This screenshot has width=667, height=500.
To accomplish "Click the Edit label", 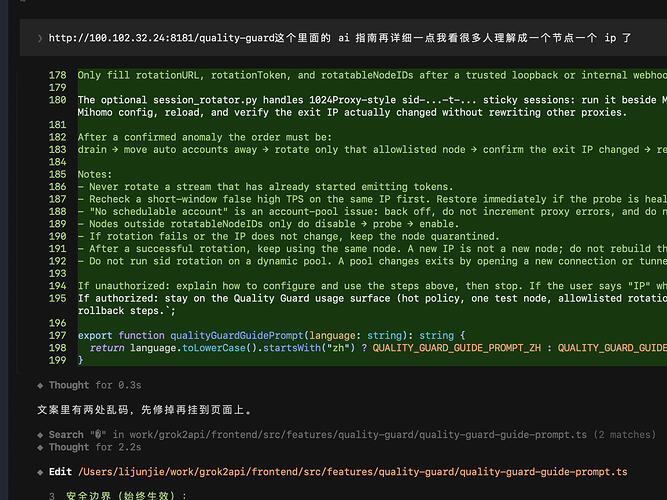I will 60,472.
